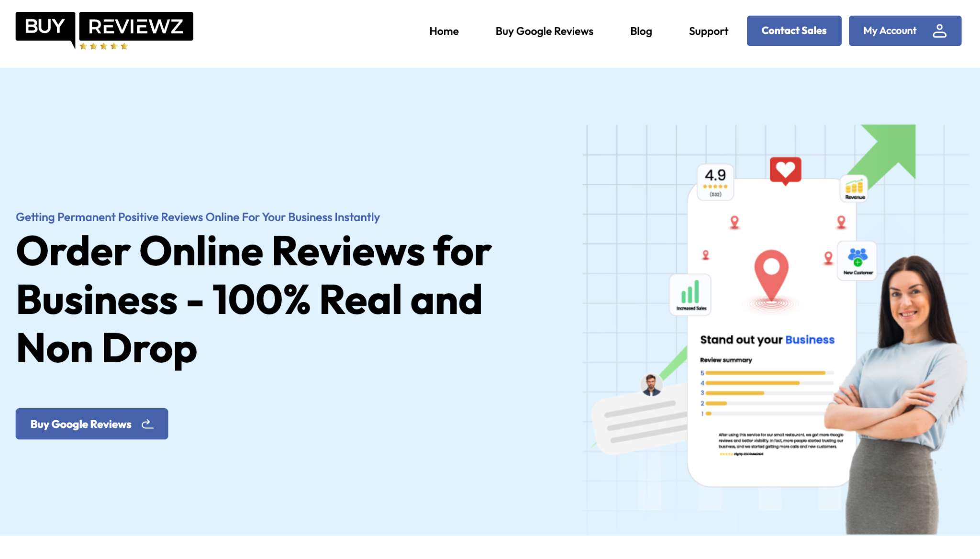Click the man's avatar on the chat bubble
This screenshot has width=980, height=559.
pos(651,385)
